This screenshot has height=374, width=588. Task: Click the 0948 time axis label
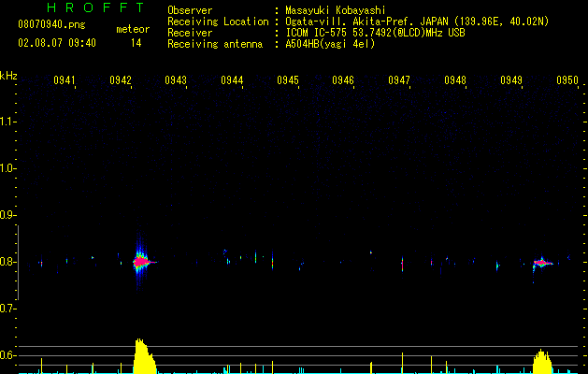455,79
